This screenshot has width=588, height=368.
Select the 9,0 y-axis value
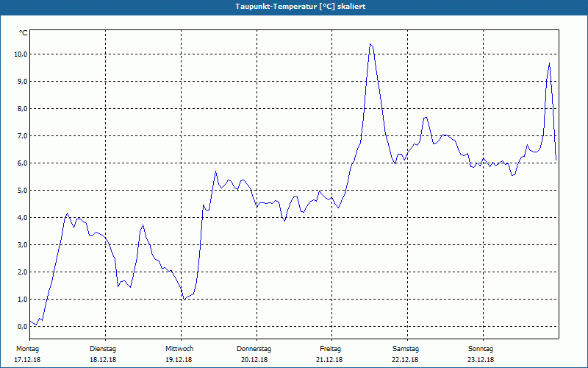click(x=22, y=82)
